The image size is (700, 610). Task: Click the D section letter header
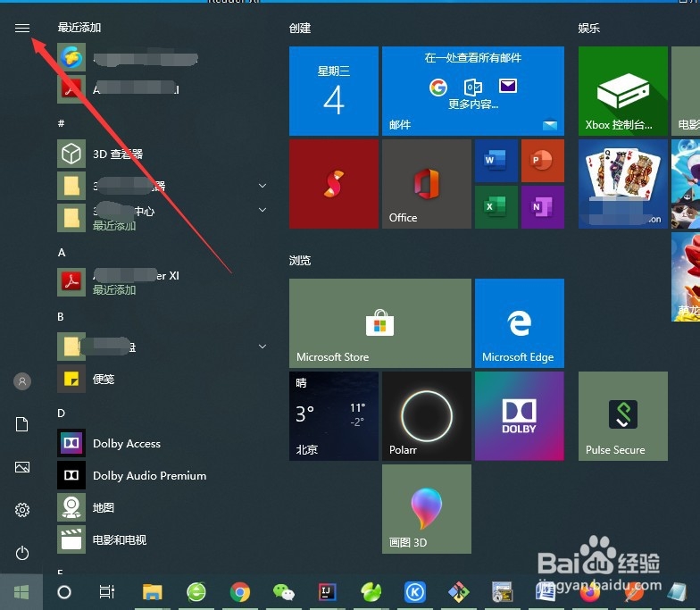[61, 413]
